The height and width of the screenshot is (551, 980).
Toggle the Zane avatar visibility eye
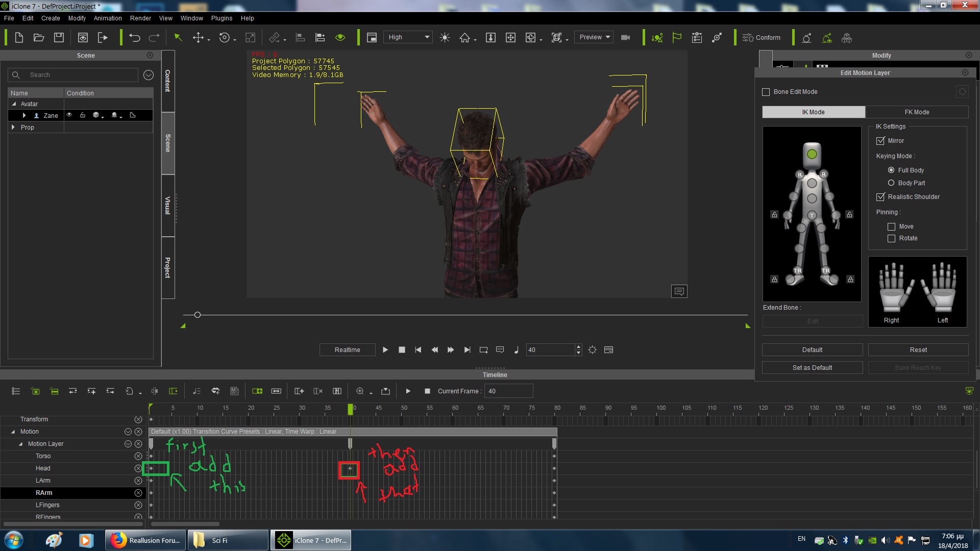click(x=69, y=115)
